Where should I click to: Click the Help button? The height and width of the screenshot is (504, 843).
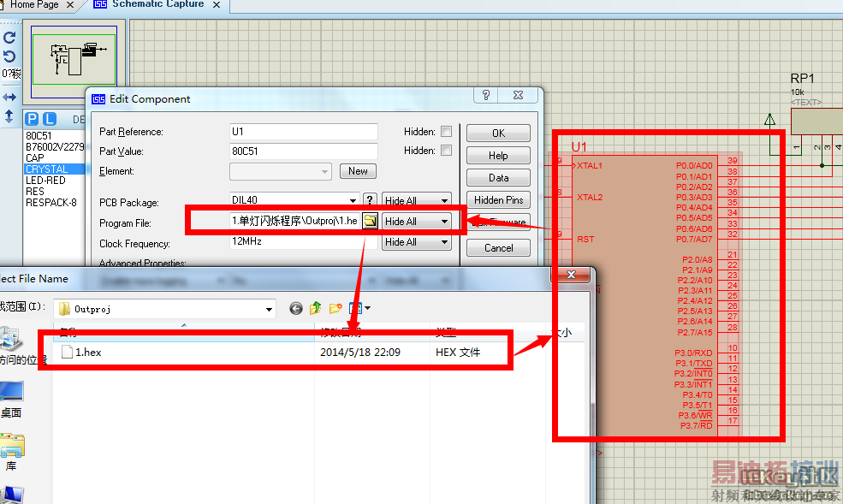point(498,155)
